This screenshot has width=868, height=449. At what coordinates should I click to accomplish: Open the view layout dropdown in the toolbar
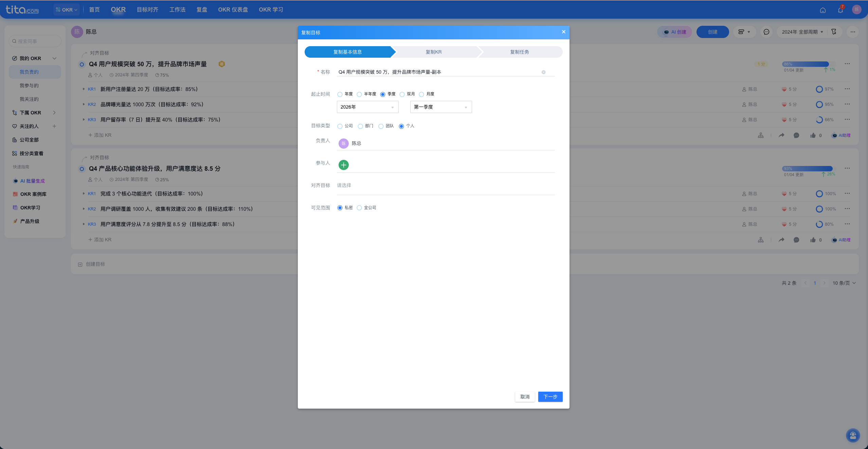(x=744, y=32)
